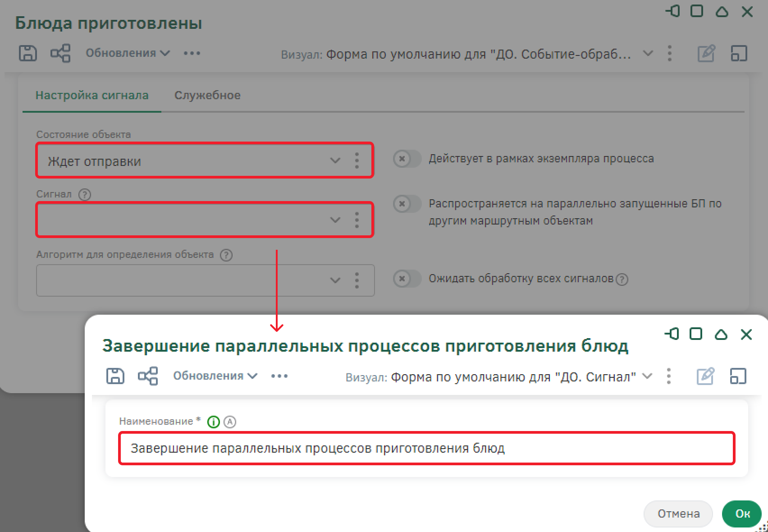The height and width of the screenshot is (532, 768).
Task: Switch to the Служебное tab
Action: (x=207, y=95)
